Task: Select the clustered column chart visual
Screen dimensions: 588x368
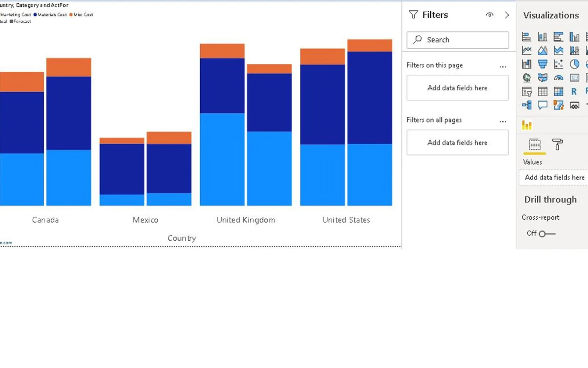Action: pyautogui.click(x=574, y=37)
